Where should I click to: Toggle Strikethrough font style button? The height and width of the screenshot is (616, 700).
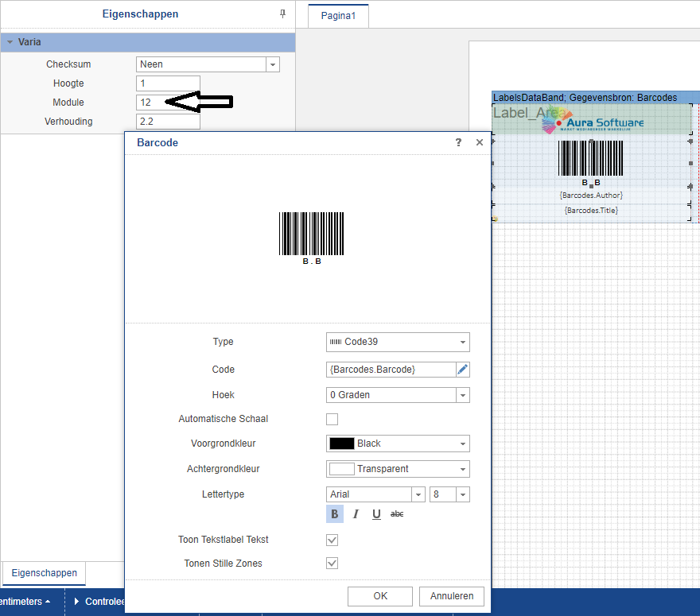pos(397,514)
